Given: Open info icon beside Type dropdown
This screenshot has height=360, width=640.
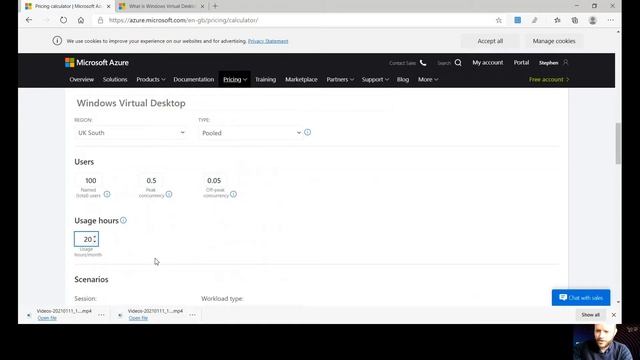Looking at the screenshot, I should 307,132.
